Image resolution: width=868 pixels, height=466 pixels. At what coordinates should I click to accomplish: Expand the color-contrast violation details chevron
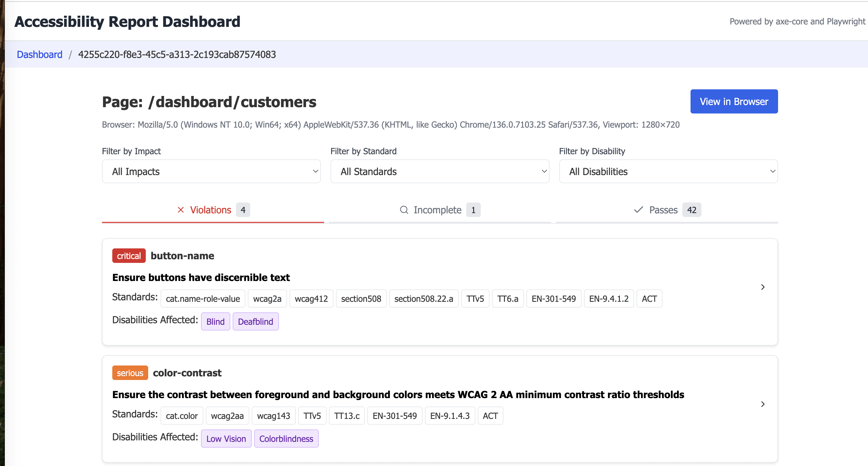[x=763, y=404]
